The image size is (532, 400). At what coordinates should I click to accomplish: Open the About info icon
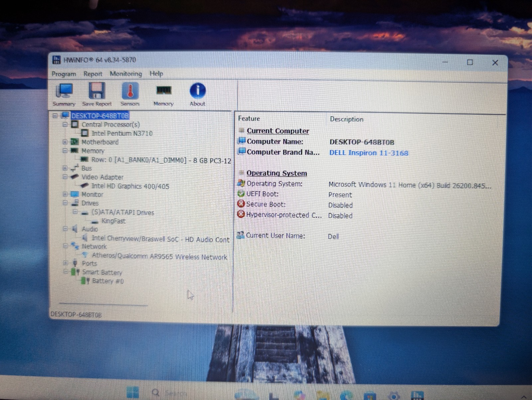tap(198, 94)
